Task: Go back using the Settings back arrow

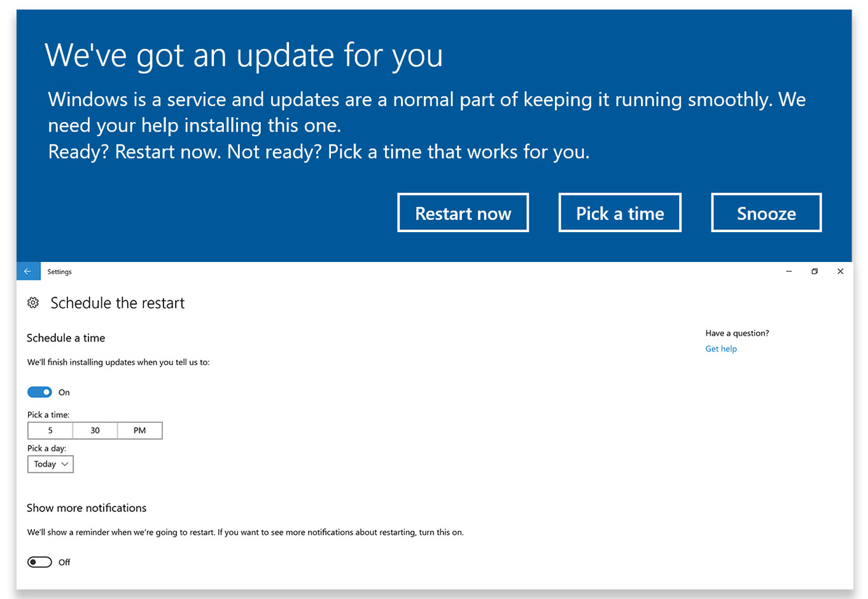Action: (x=28, y=272)
